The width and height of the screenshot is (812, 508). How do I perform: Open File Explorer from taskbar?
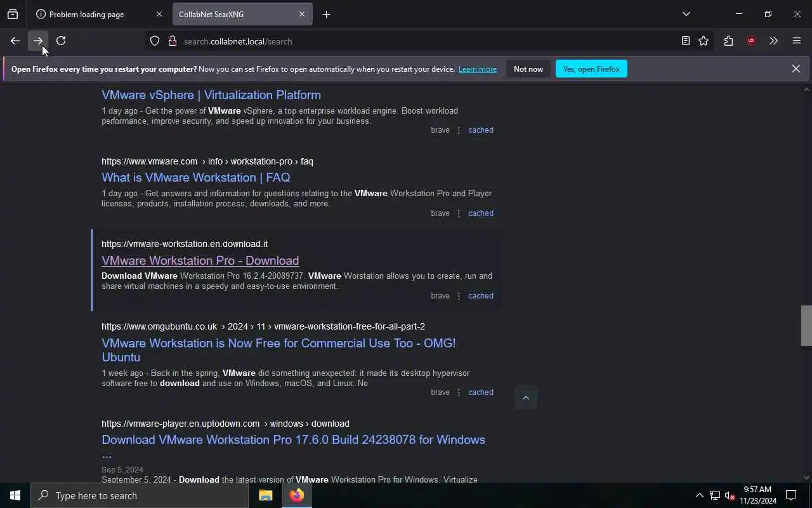pos(265,495)
